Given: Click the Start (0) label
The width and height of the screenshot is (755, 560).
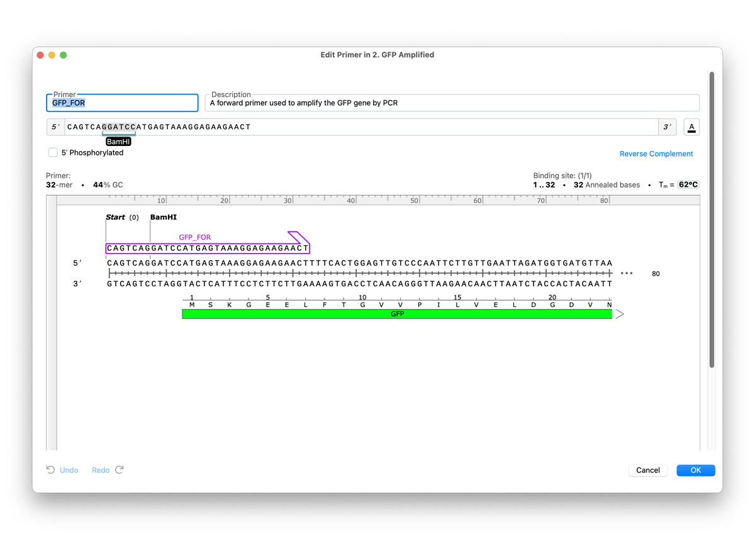Looking at the screenshot, I should point(122,217).
